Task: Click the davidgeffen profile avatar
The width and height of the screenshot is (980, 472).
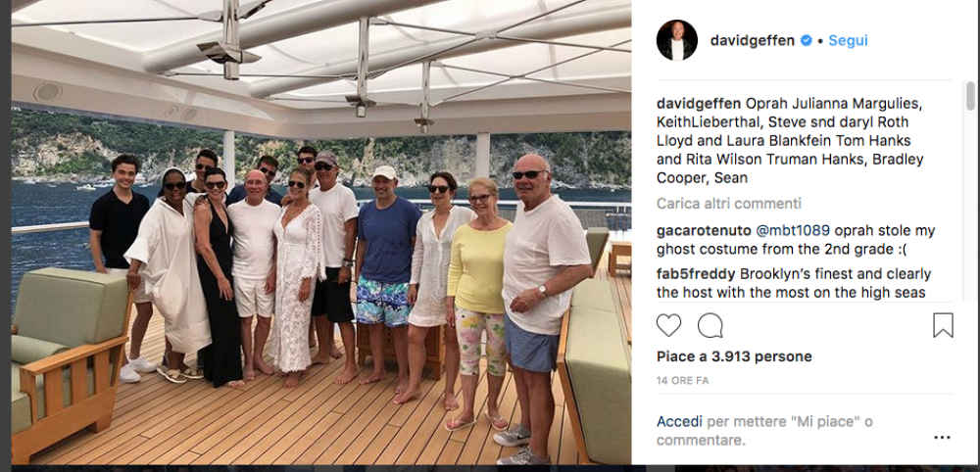Action: pos(677,40)
